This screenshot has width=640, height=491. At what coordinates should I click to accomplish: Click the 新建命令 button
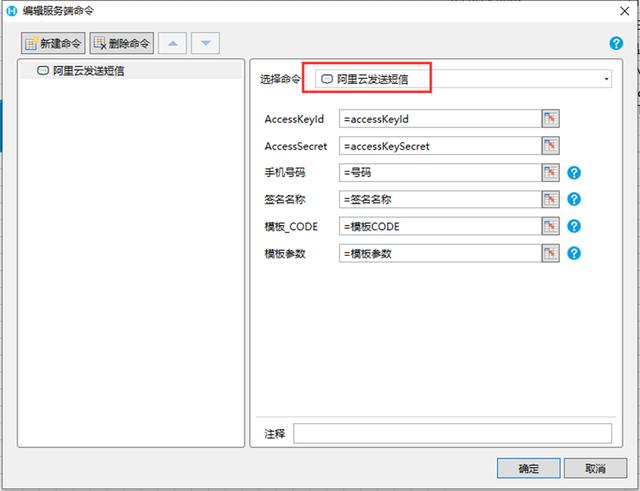[53, 43]
